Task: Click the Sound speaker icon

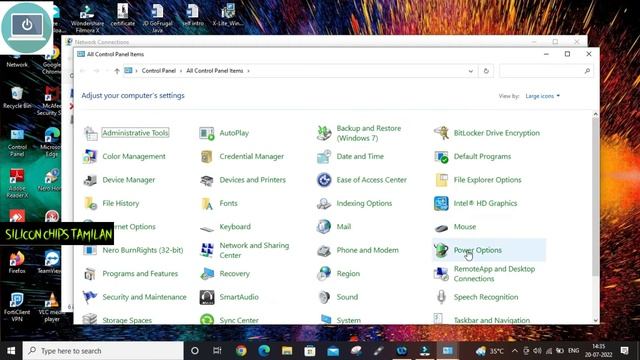Action: pyautogui.click(x=324, y=297)
